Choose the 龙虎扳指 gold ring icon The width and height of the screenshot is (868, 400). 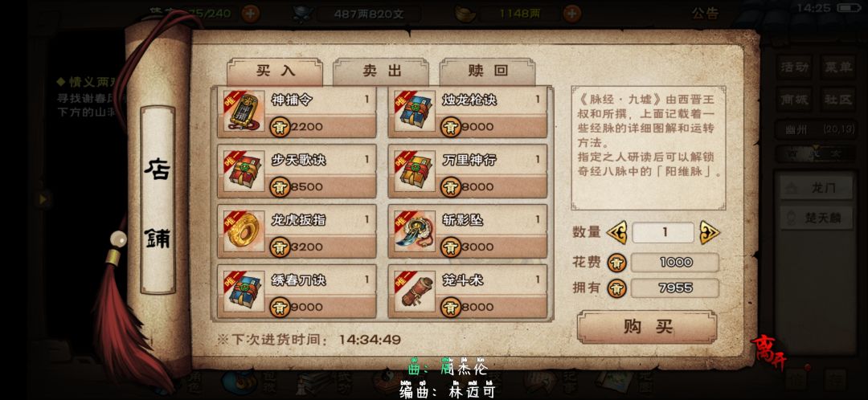(x=244, y=231)
